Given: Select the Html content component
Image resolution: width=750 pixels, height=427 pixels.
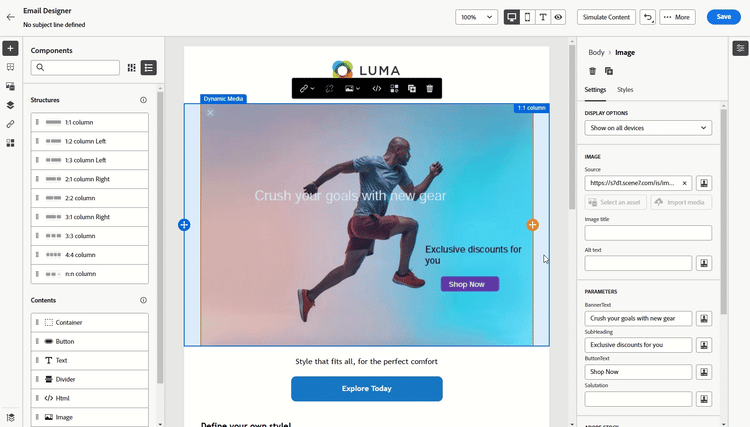Looking at the screenshot, I should [89, 398].
